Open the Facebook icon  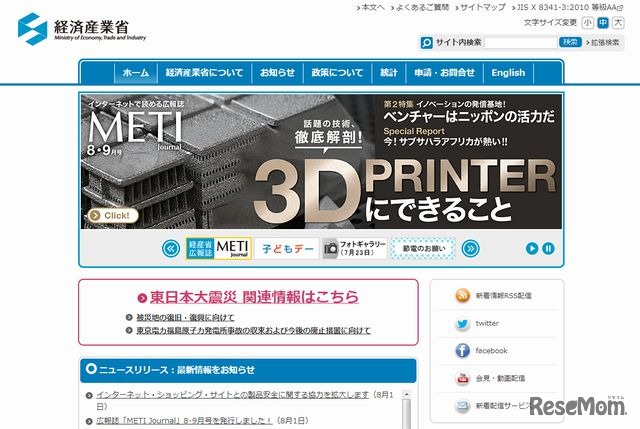(462, 351)
